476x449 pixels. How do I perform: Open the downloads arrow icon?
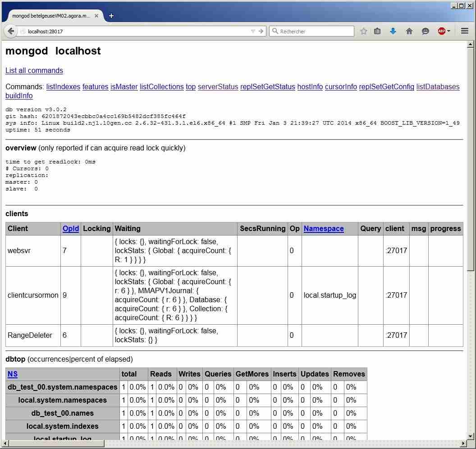click(393, 31)
